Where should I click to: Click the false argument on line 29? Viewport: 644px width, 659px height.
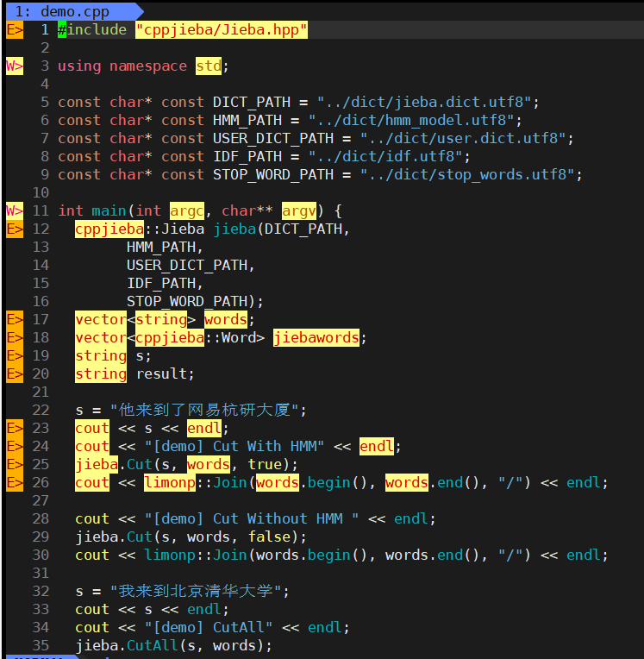(269, 537)
